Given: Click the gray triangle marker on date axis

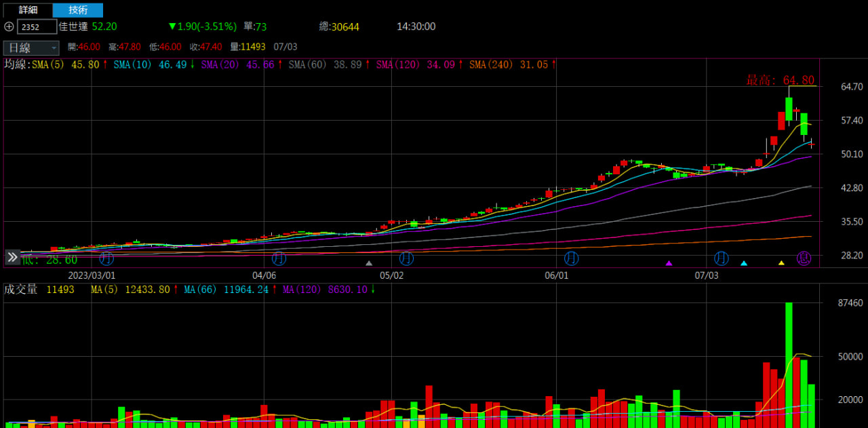Looking at the screenshot, I should (369, 263).
